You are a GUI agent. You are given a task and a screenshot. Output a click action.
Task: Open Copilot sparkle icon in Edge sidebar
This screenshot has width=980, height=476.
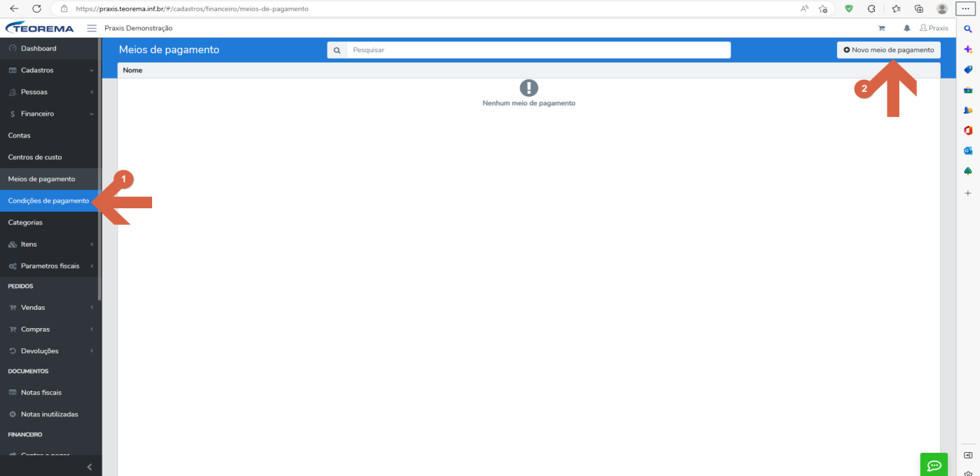tap(968, 49)
